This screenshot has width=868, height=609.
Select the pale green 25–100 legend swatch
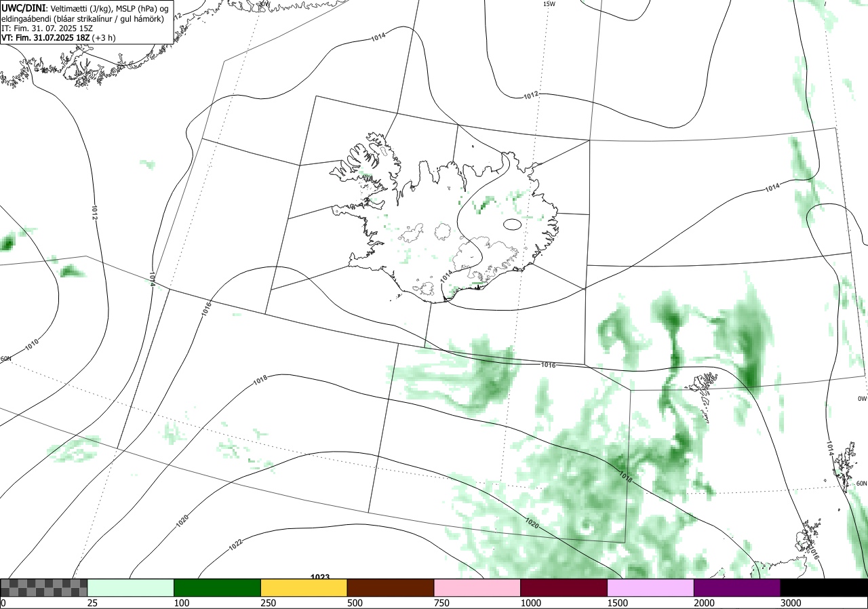pyautogui.click(x=131, y=587)
